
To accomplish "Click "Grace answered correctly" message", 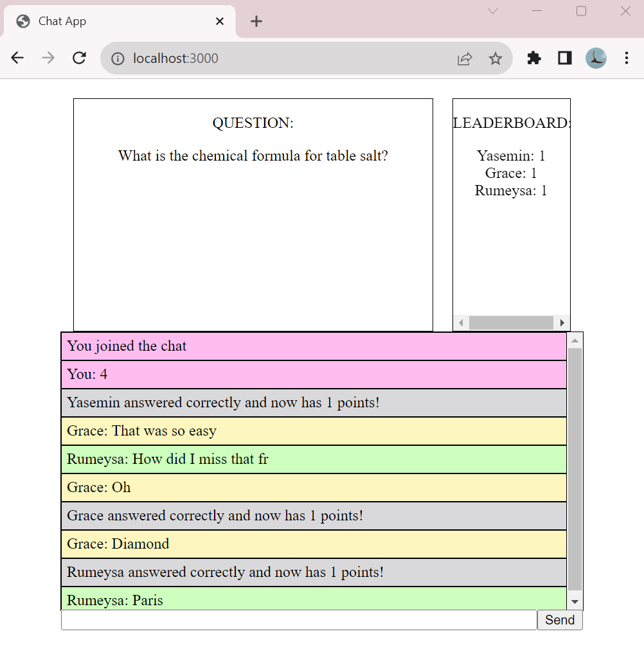I will pos(314,516).
